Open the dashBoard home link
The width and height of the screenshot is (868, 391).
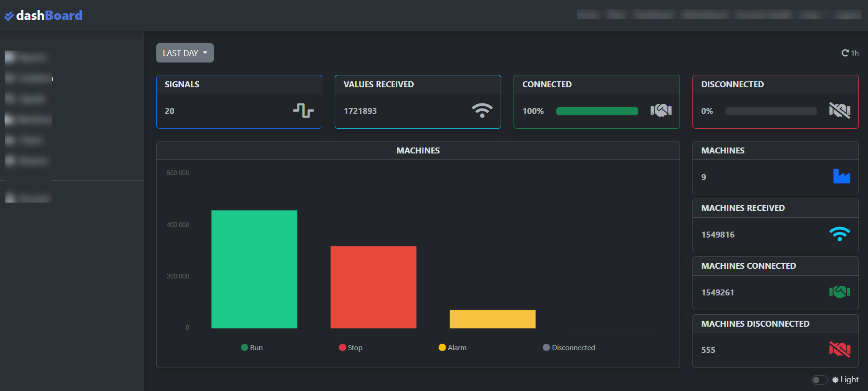pos(44,16)
